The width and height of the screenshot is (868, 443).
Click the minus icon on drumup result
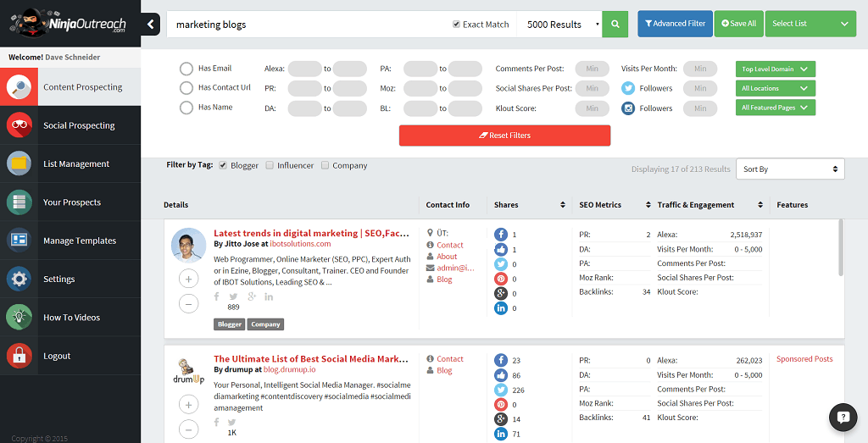click(189, 429)
